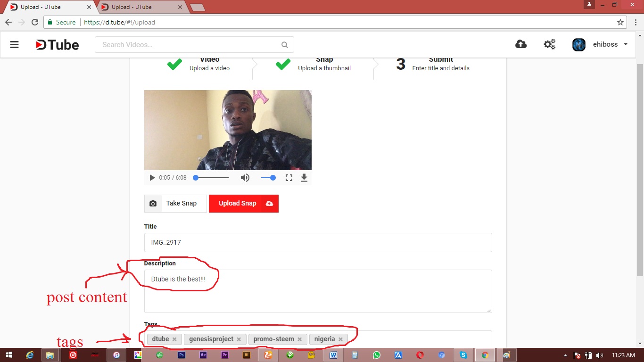This screenshot has width=644, height=362.
Task: Click the Upload Snap button
Action: pyautogui.click(x=243, y=203)
